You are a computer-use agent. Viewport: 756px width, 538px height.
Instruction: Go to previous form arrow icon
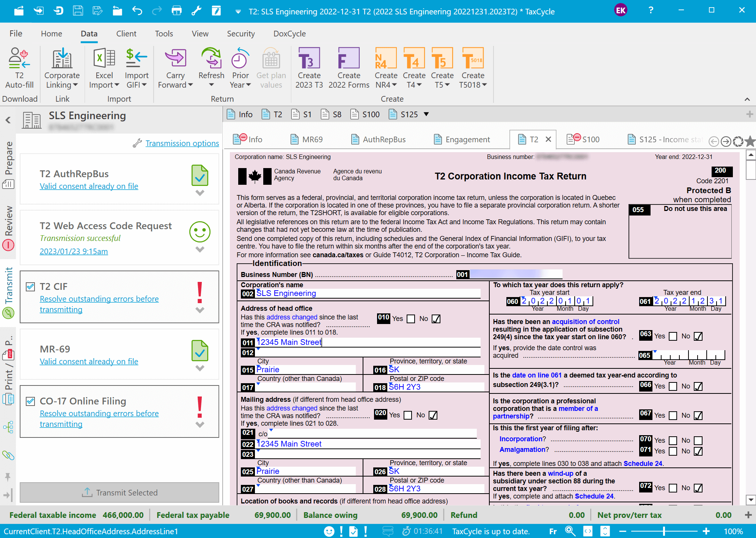[x=714, y=142]
